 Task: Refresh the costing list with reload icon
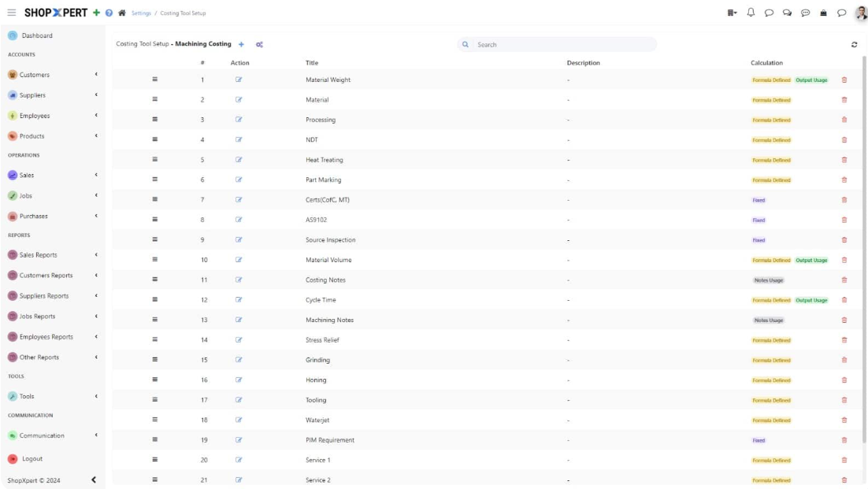tap(854, 44)
